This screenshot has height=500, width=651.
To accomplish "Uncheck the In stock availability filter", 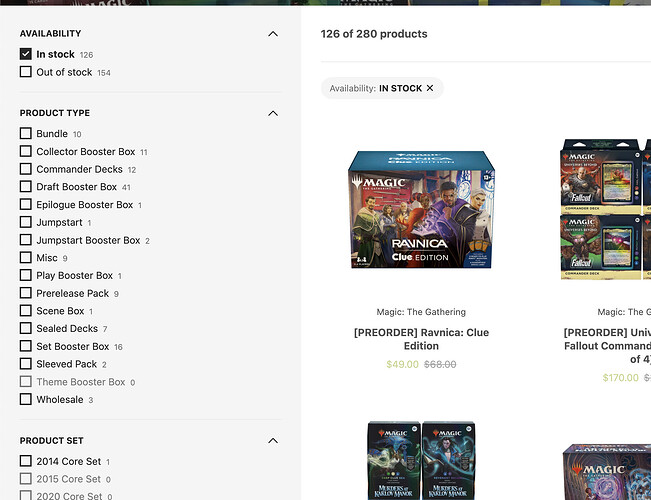I will [x=26, y=54].
